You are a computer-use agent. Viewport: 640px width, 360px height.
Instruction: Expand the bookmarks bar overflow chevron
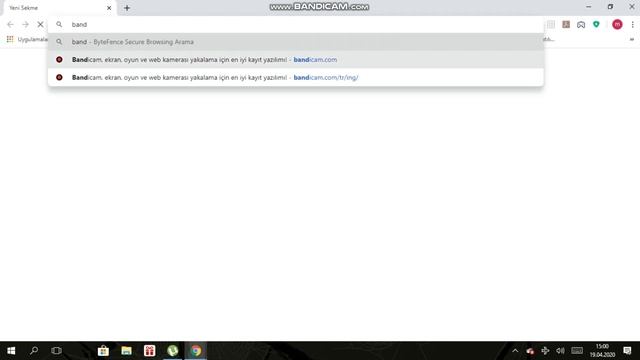[x=631, y=40]
